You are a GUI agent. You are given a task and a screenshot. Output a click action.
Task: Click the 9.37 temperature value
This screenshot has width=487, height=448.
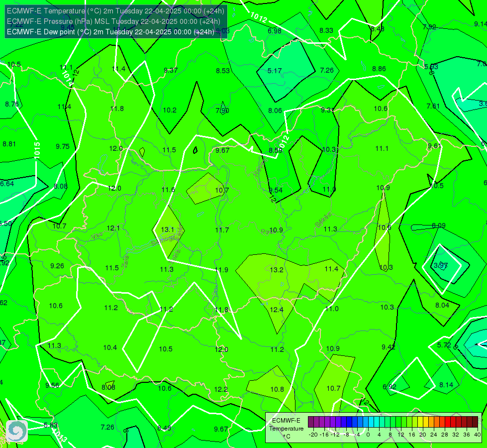pos(171,70)
